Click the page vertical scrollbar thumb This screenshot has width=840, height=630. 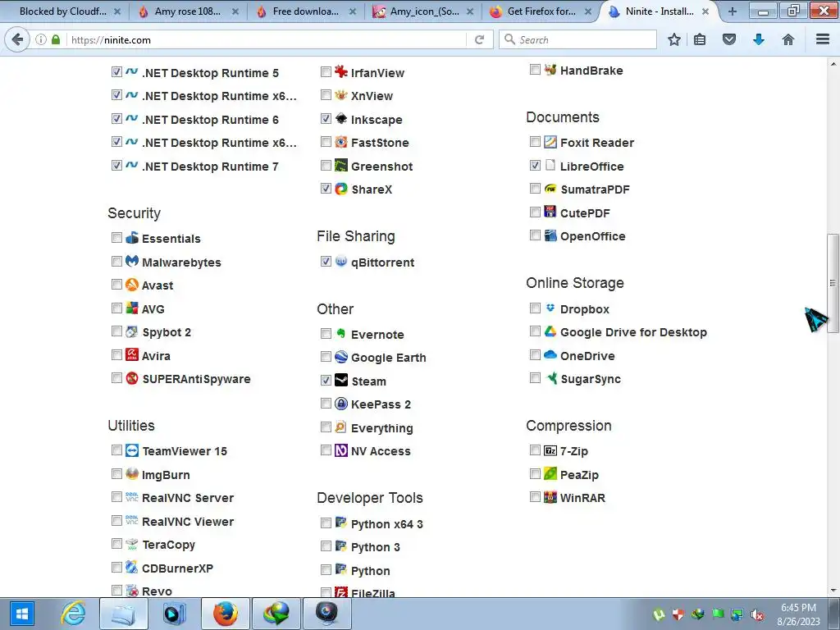pos(833,283)
